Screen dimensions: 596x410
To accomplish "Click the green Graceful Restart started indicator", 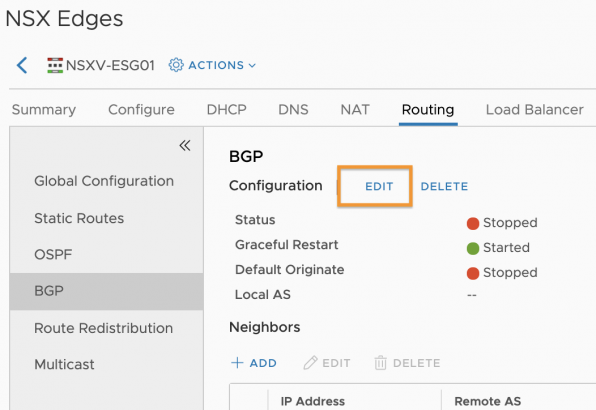I will pos(473,248).
